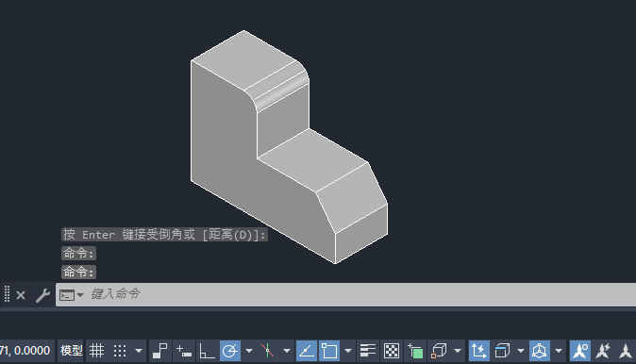636x364 pixels.
Task: Click the gizmo icon in status bar
Action: (x=539, y=351)
